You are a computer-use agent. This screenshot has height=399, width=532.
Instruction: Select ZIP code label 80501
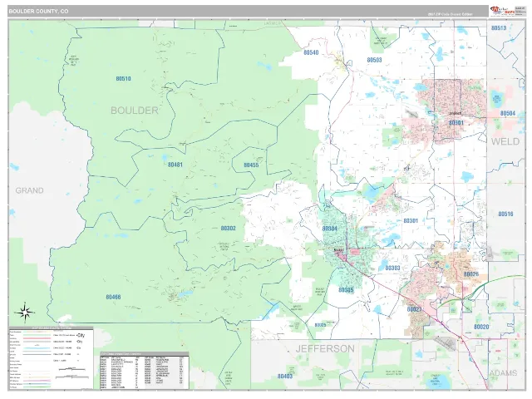(x=456, y=122)
